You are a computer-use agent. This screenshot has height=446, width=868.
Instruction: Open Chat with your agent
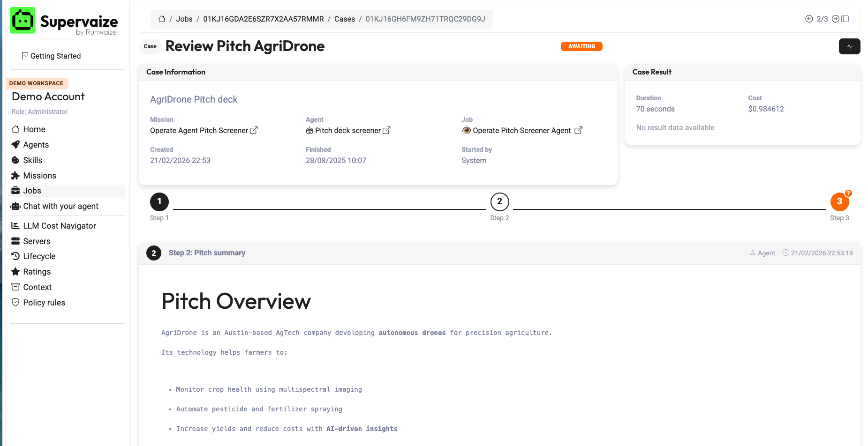coord(60,206)
